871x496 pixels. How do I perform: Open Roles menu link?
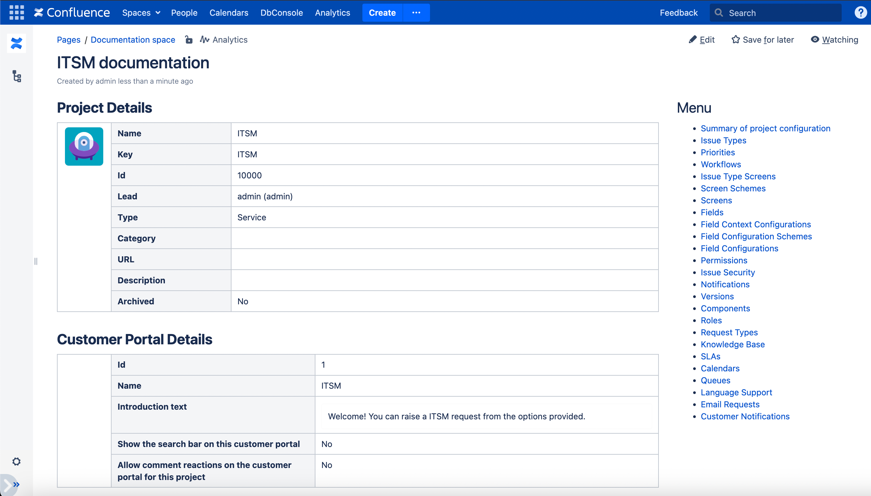pyautogui.click(x=711, y=320)
